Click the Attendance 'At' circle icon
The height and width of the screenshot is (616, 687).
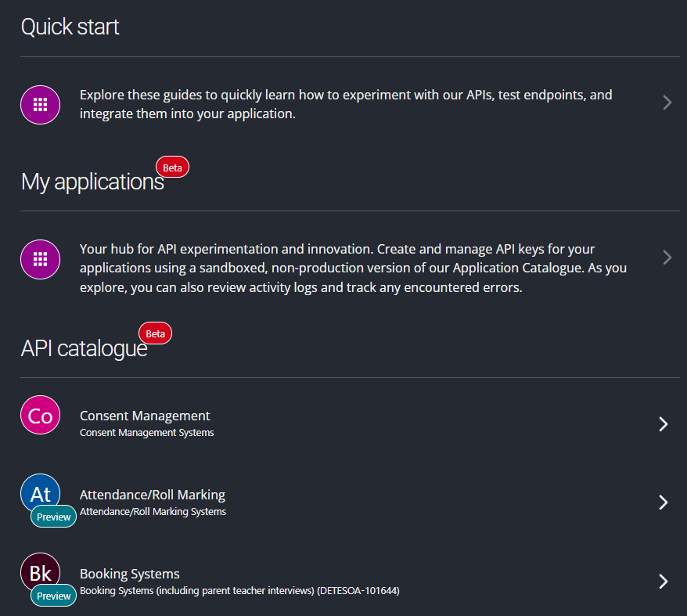41,492
